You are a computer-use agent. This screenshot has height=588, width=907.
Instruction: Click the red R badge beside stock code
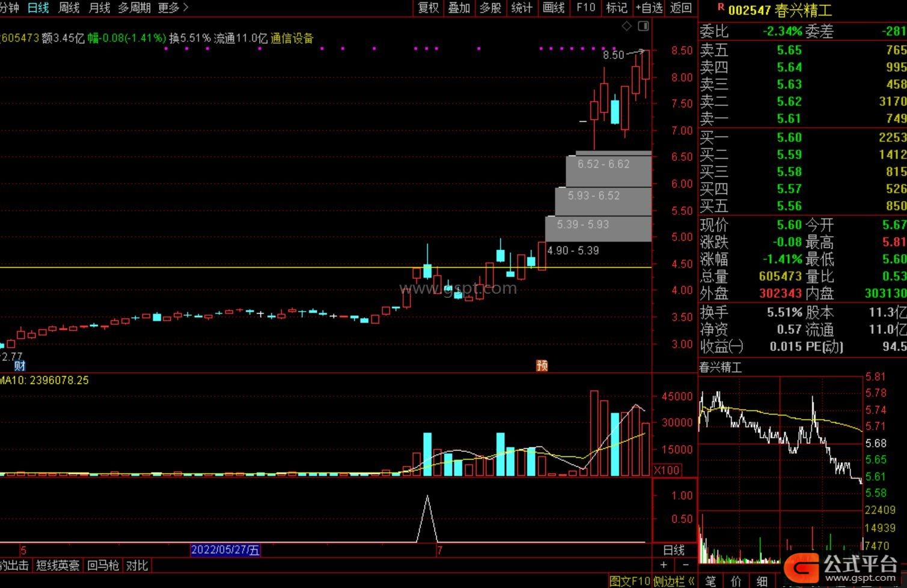tap(721, 7)
